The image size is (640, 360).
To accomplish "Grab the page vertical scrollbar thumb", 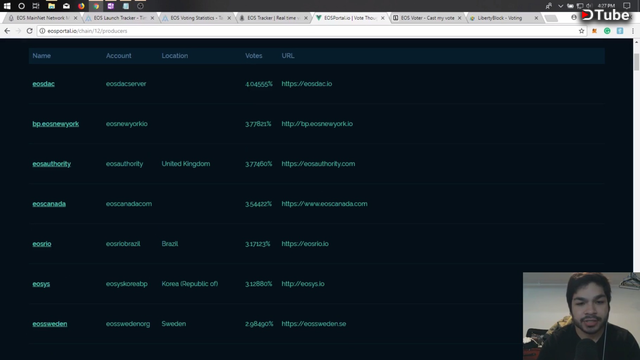I will (636, 62).
